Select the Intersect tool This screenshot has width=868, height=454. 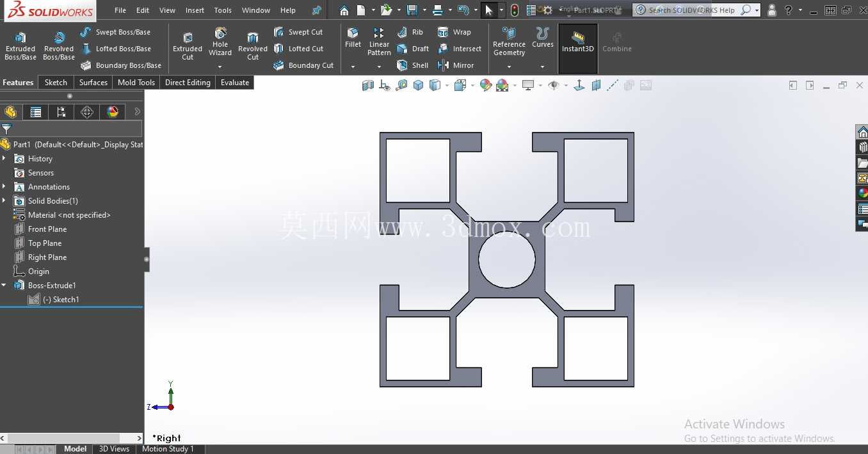[x=460, y=49]
